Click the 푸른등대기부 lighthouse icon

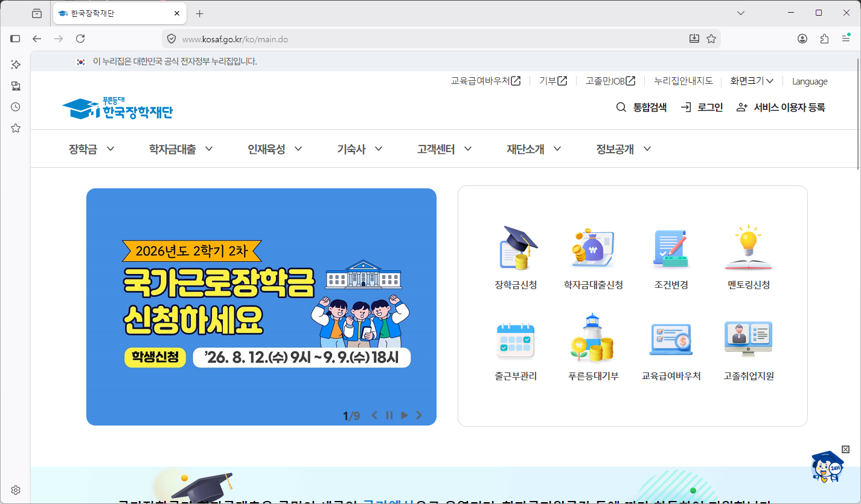coord(593,338)
